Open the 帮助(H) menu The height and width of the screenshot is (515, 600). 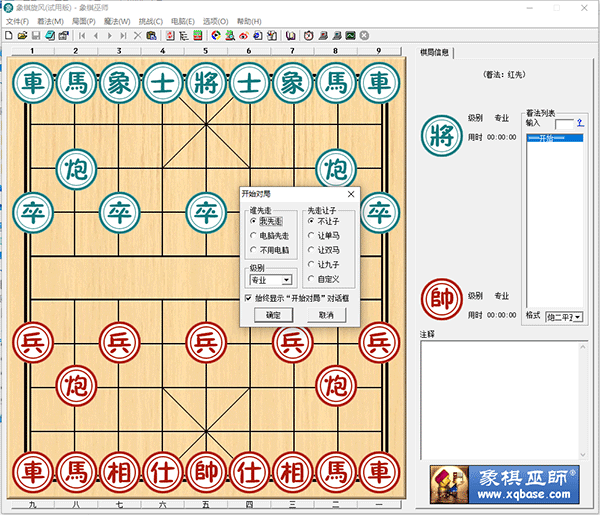click(249, 21)
